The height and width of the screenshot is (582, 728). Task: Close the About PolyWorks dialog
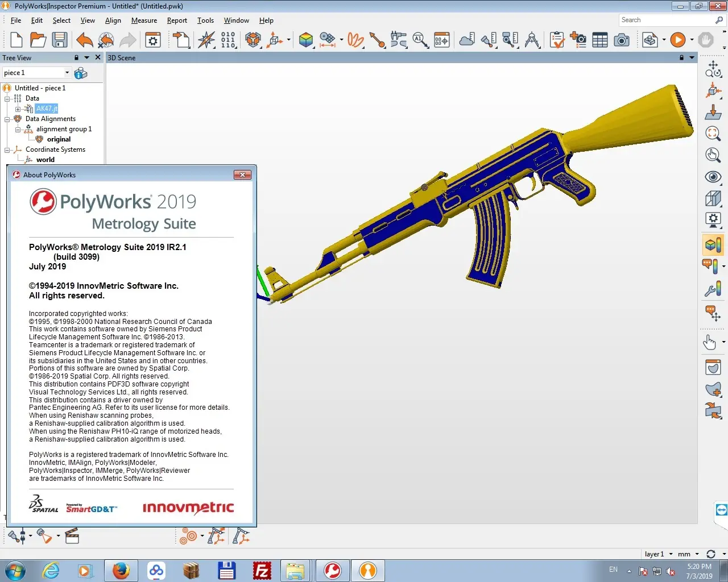tap(242, 174)
